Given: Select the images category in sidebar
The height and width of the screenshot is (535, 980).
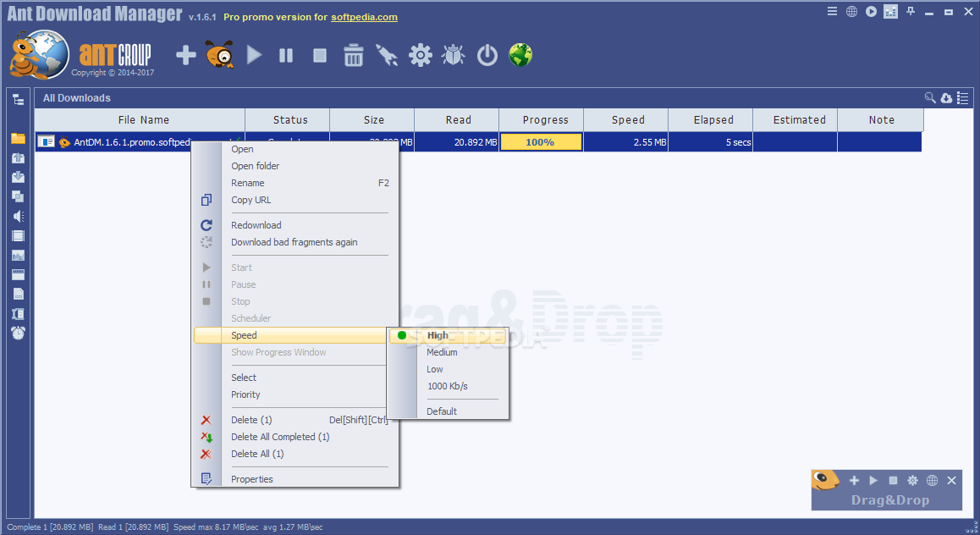Looking at the screenshot, I should coord(18,255).
